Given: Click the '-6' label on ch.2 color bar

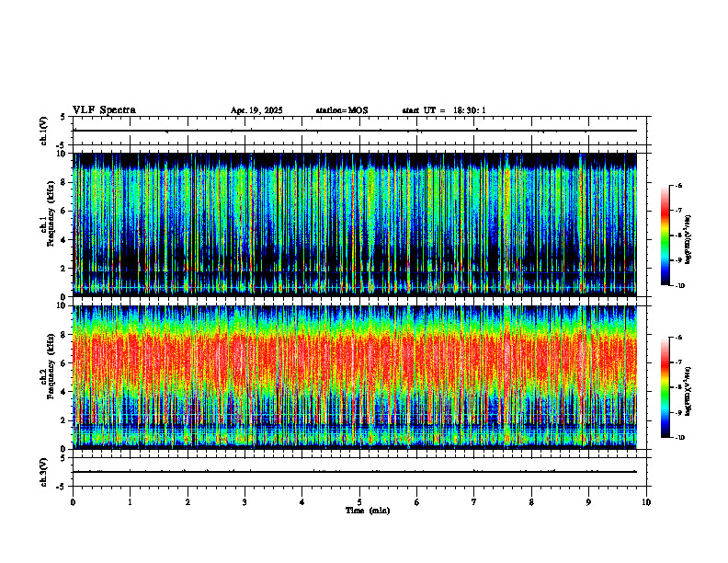Looking at the screenshot, I should pos(678,338).
